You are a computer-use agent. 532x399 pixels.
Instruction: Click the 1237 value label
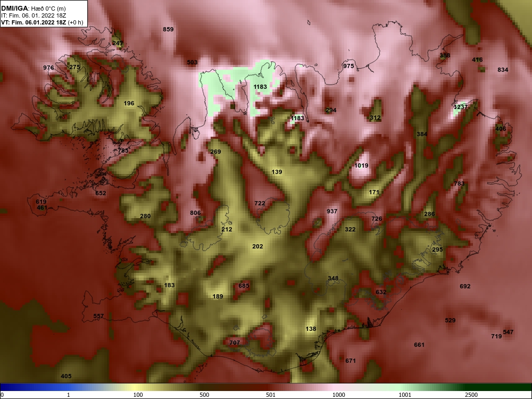coord(461,106)
